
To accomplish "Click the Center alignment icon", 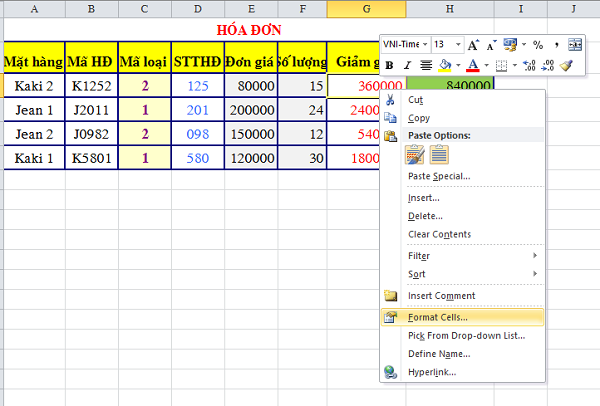I will click(x=426, y=65).
